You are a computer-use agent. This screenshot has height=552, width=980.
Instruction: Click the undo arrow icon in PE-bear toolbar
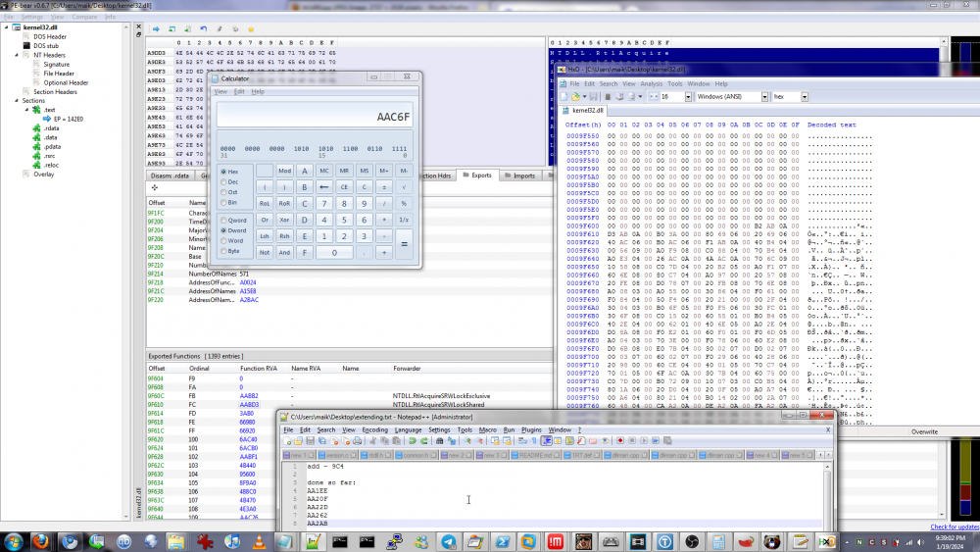pyautogui.click(x=202, y=28)
